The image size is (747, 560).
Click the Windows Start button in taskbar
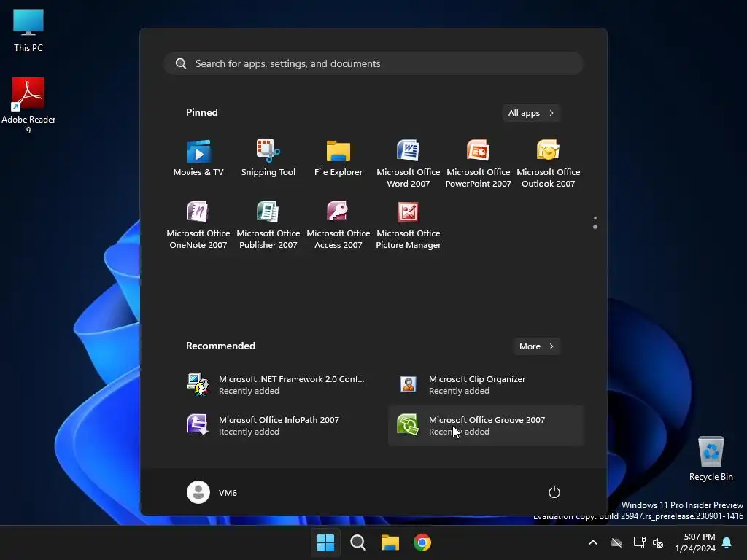tap(326, 542)
